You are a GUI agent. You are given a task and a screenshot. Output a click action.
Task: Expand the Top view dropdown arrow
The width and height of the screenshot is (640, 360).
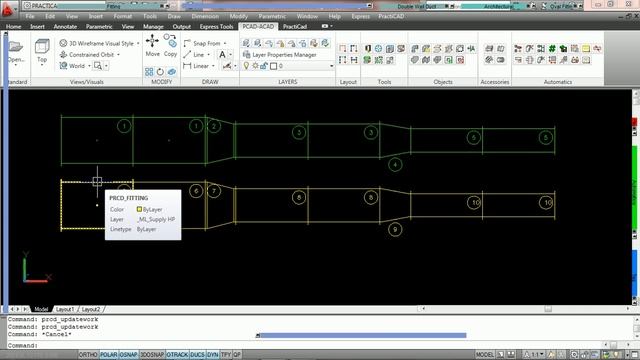click(42, 65)
